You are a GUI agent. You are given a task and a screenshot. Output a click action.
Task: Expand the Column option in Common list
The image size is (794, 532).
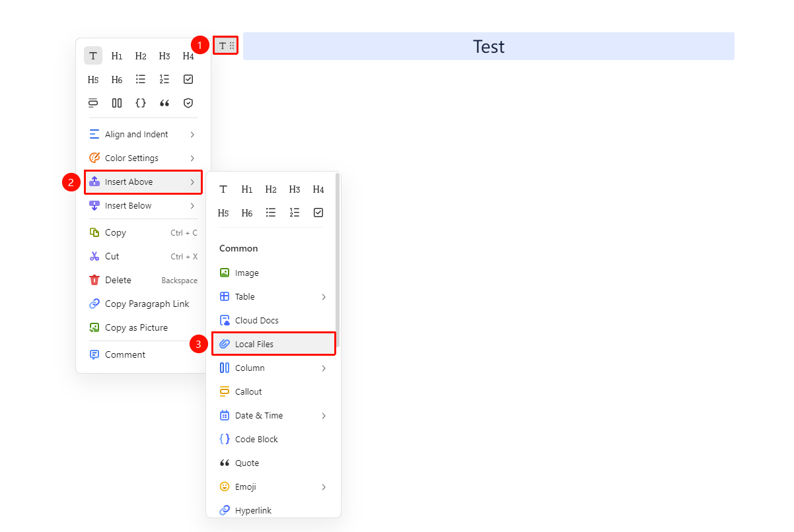(273, 368)
